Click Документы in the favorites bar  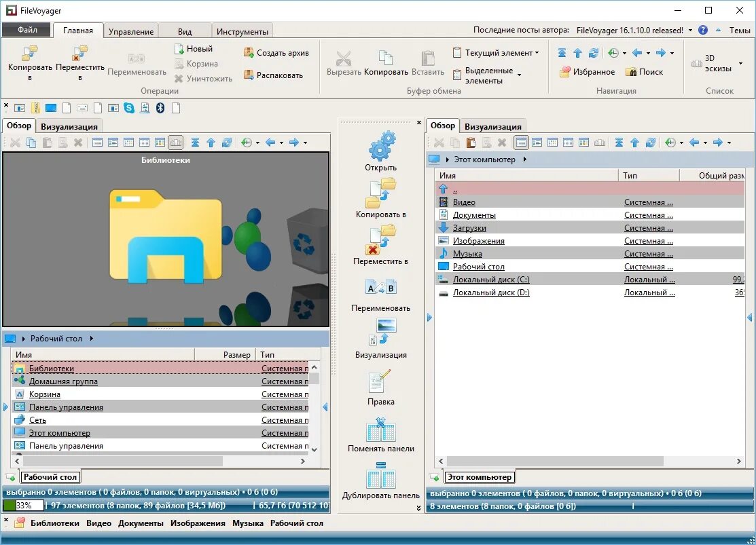coord(141,523)
